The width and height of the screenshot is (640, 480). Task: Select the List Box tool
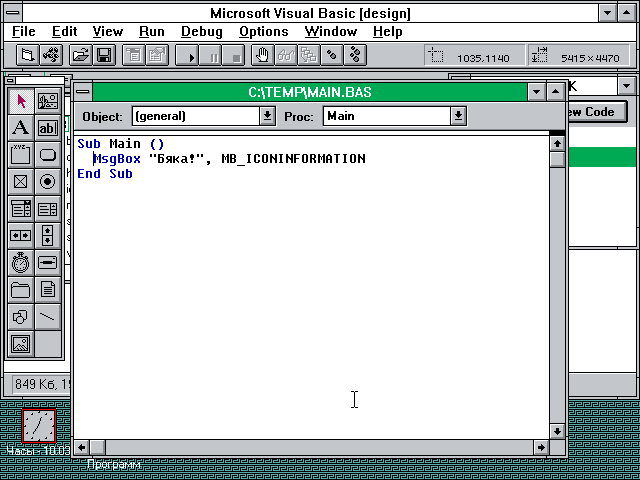coord(48,209)
